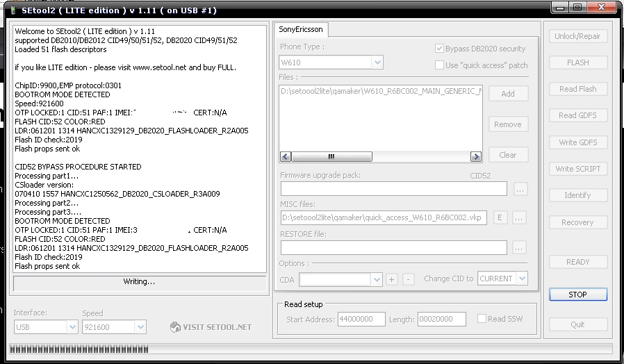
Task: Click the Identify button
Action: [x=578, y=195]
